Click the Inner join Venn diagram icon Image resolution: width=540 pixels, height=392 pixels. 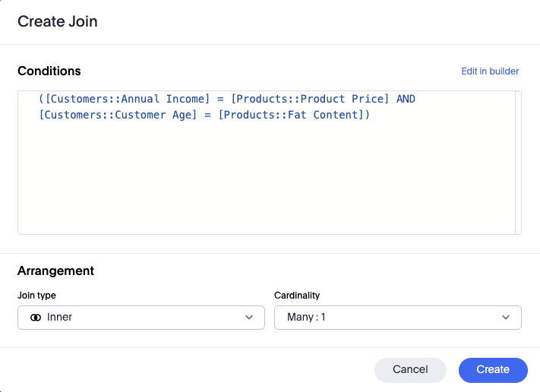tap(36, 318)
